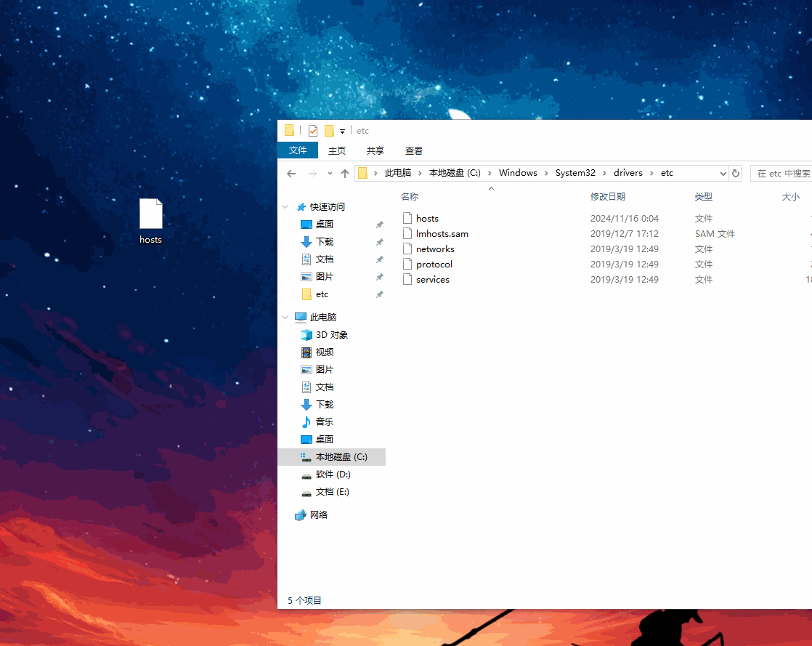This screenshot has width=812, height=646.
Task: Click the networks file icon
Action: [407, 249]
